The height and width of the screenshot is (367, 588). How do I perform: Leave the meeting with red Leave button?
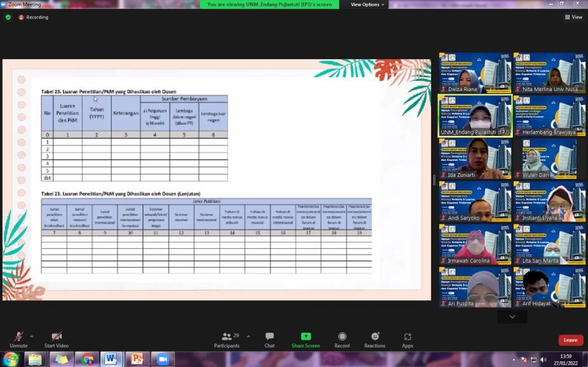coord(570,340)
